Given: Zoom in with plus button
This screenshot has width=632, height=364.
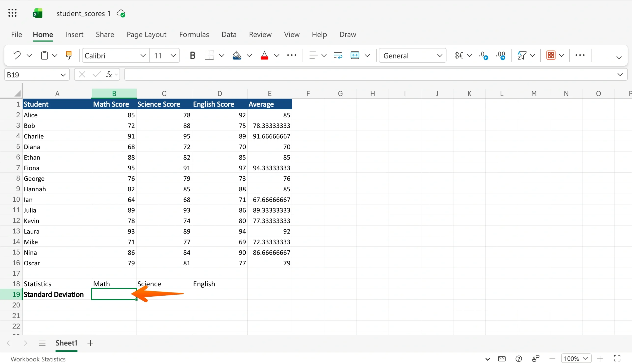Looking at the screenshot, I should [x=600, y=359].
